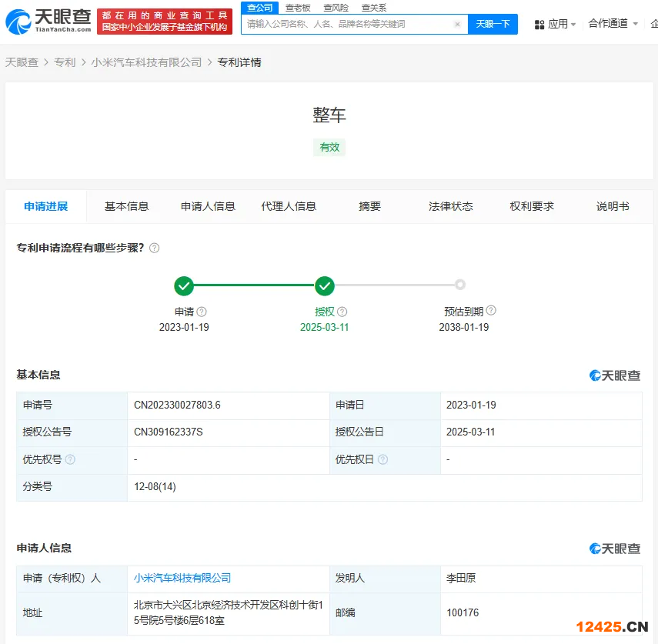
Task: Open 小米汽车科技有限公司 applicant link
Action: point(182,578)
